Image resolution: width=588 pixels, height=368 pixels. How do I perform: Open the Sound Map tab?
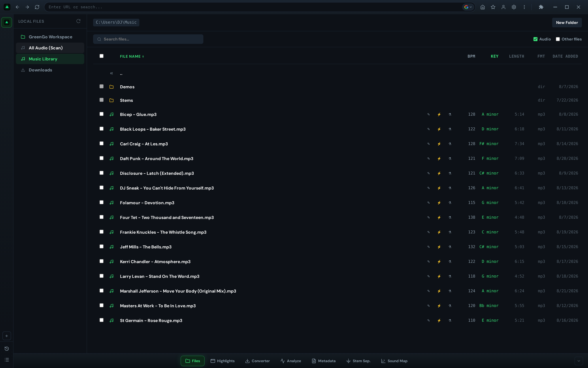coord(394,361)
